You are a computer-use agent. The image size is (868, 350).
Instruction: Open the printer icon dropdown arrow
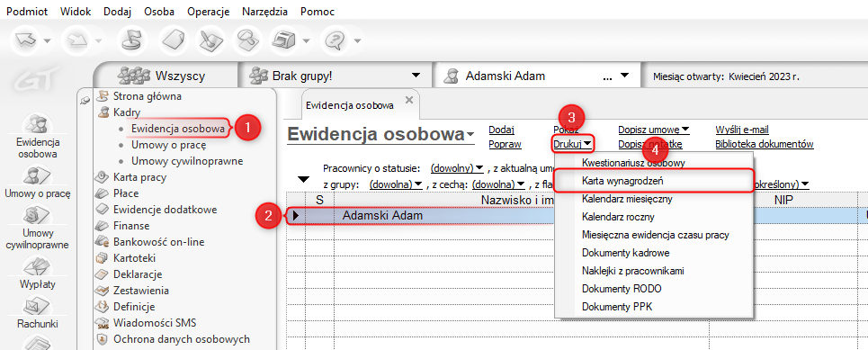coord(306,40)
